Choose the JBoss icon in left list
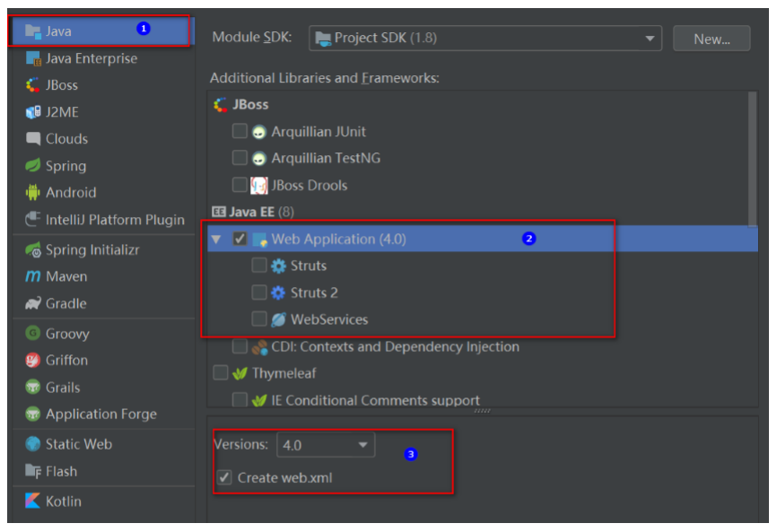Viewport: 777px width, 532px height. [33, 85]
